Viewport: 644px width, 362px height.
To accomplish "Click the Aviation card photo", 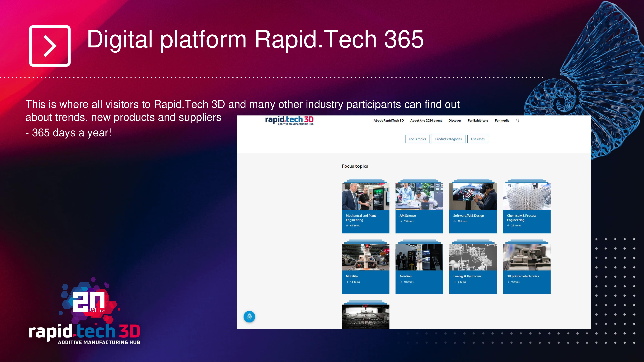I will tap(419, 257).
